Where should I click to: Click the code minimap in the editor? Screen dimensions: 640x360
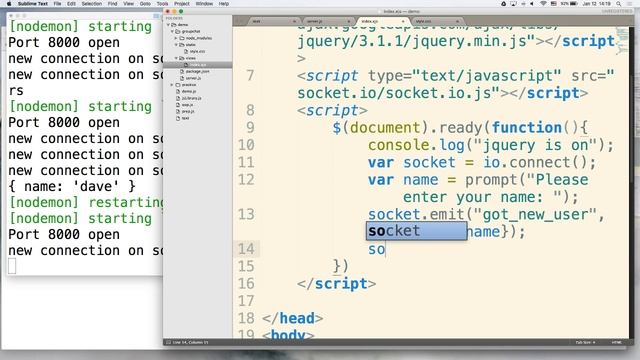(x=622, y=41)
